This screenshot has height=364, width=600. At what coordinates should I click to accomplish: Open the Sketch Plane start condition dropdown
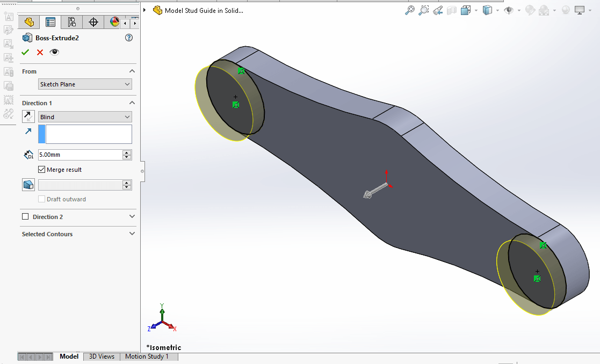point(85,84)
